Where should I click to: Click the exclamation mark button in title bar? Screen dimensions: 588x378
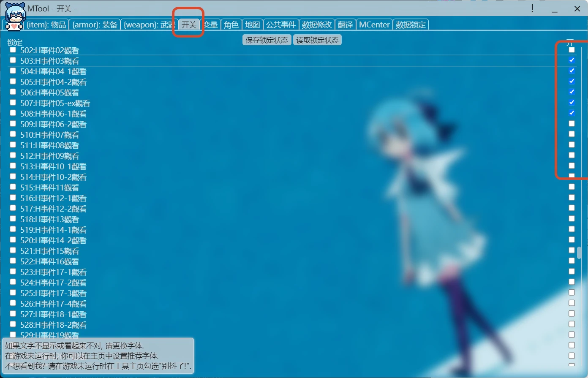533,8
